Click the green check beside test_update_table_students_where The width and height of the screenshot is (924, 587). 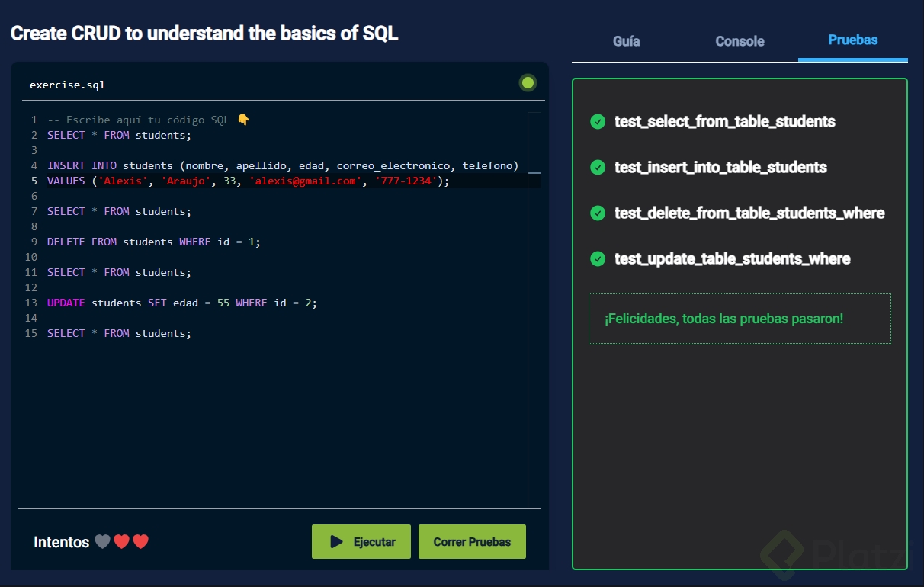point(598,259)
